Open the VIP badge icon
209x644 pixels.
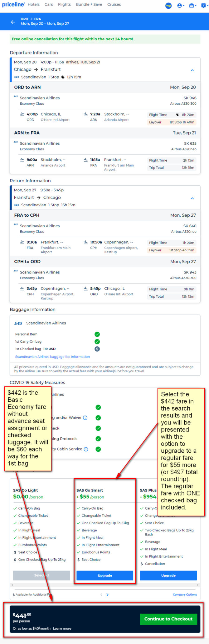click(168, 6)
